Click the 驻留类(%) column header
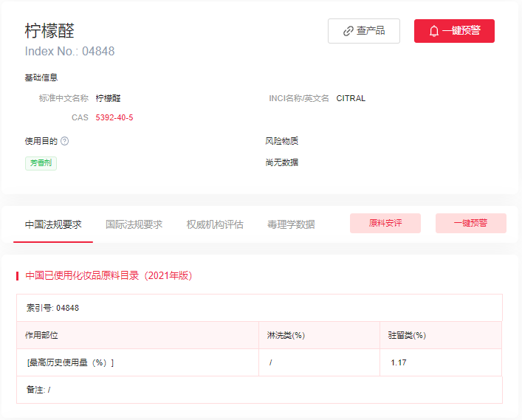Image resolution: width=522 pixels, height=420 pixels. pyautogui.click(x=407, y=335)
